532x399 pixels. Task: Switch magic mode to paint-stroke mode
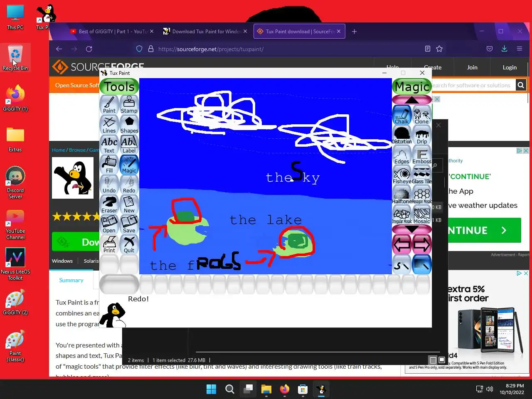coord(402,265)
